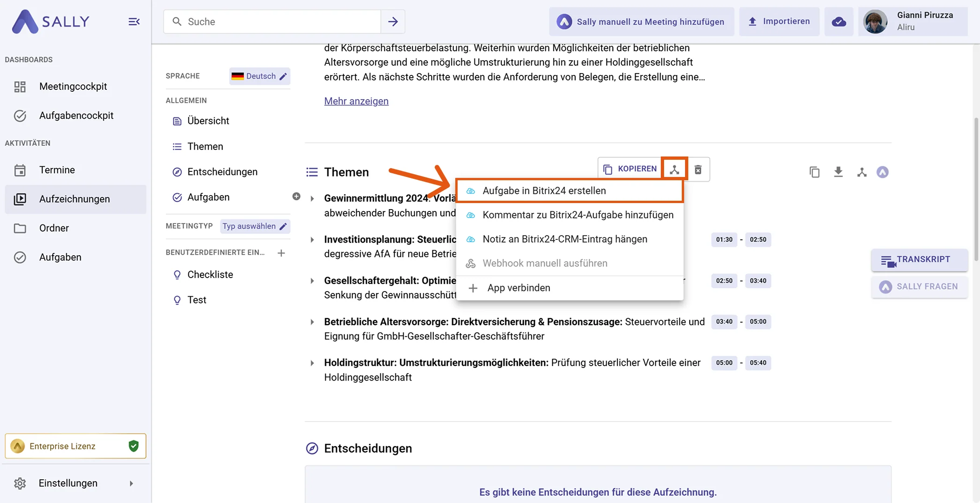Choose meeting type via Typ auswählen
The width and height of the screenshot is (980, 503).
coord(255,226)
